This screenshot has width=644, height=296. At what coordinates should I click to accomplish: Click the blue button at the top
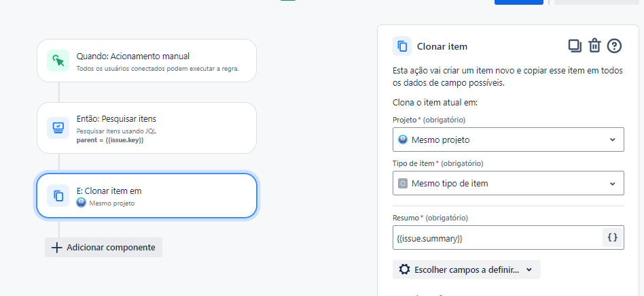[x=518, y=2]
